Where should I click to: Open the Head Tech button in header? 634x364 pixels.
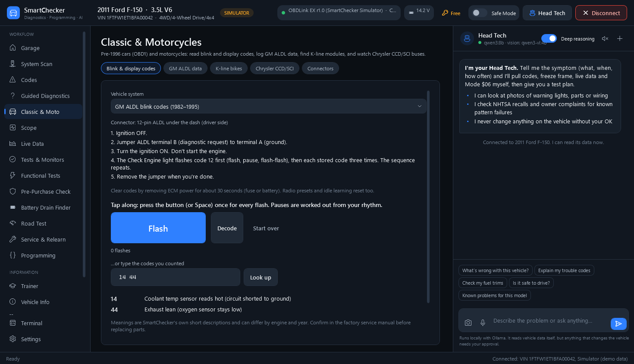click(x=547, y=13)
